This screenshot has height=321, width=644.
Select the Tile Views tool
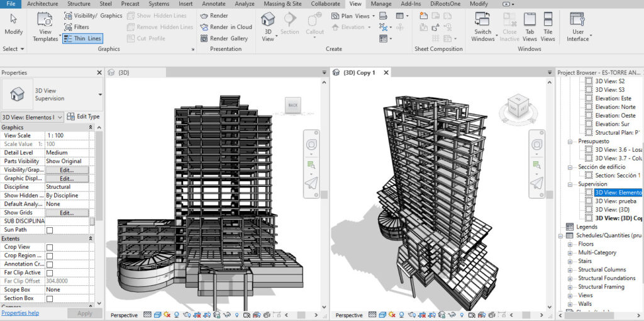point(548,27)
